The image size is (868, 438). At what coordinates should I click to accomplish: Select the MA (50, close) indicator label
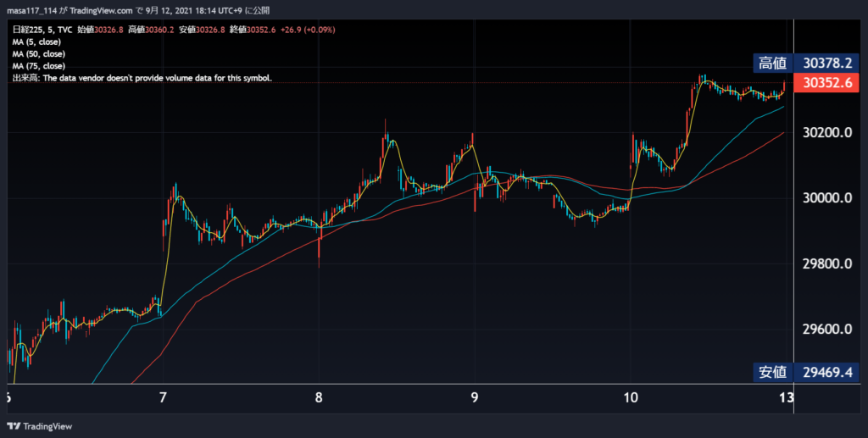pos(39,54)
